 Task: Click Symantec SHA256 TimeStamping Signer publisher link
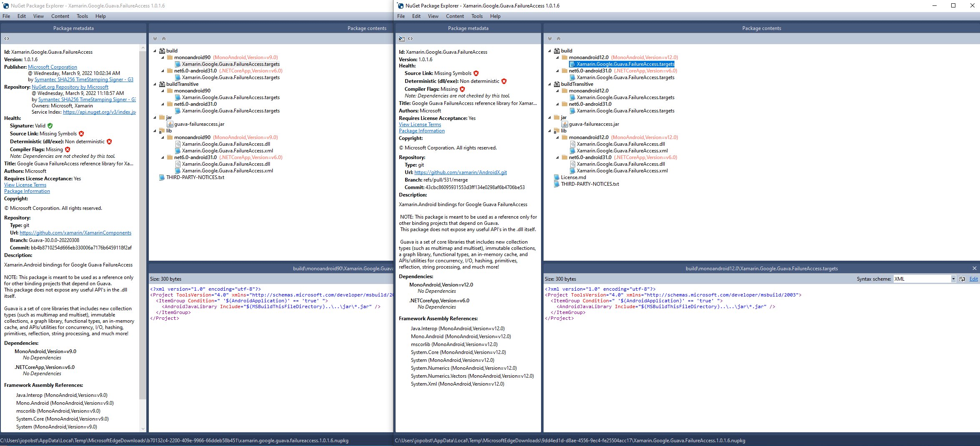(84, 80)
